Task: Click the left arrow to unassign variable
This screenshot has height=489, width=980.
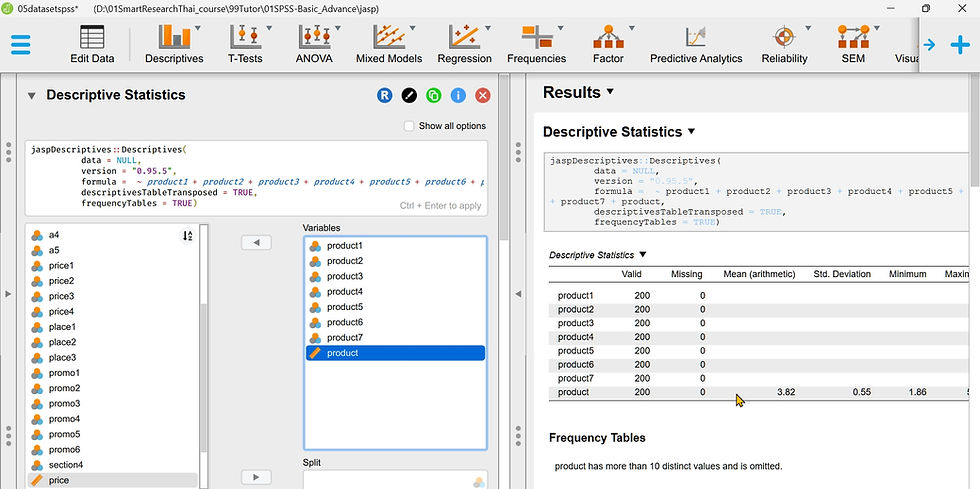Action: [x=256, y=243]
